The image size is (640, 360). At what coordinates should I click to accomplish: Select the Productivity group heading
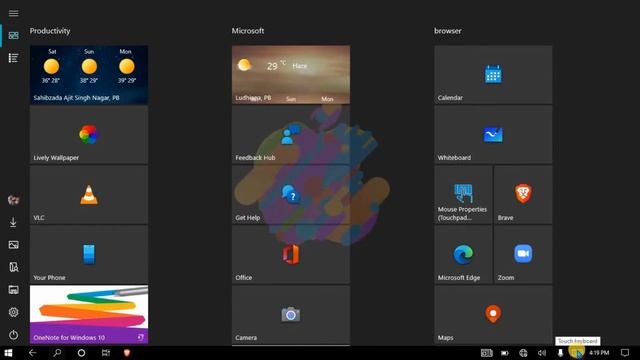click(x=50, y=31)
